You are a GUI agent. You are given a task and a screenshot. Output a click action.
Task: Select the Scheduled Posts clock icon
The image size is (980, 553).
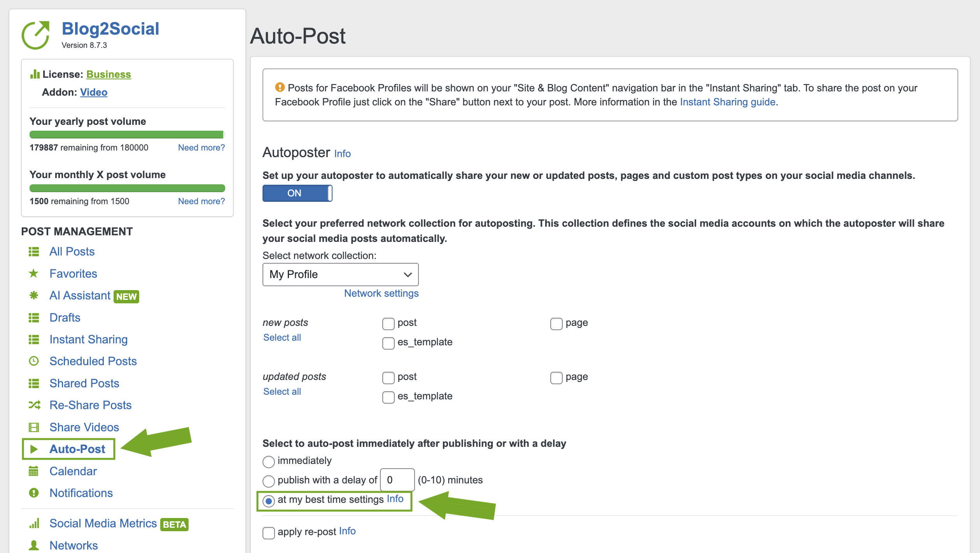point(34,361)
